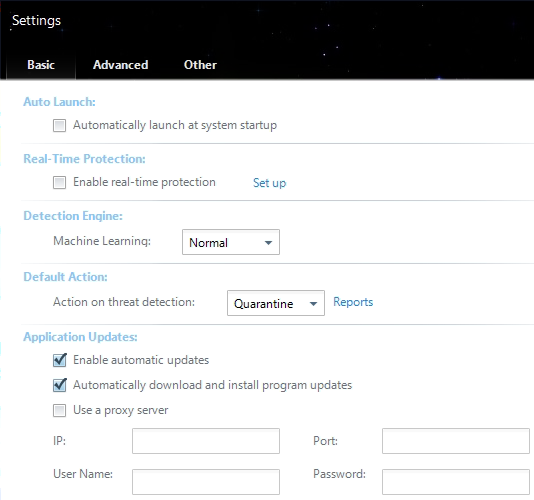Click the Password input field

(x=456, y=482)
